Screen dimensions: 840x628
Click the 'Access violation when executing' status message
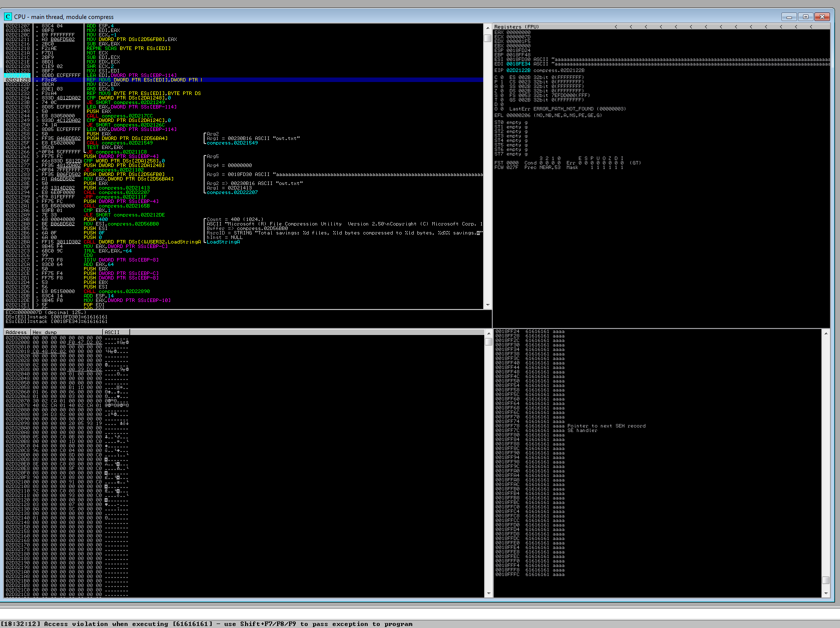pos(206,623)
